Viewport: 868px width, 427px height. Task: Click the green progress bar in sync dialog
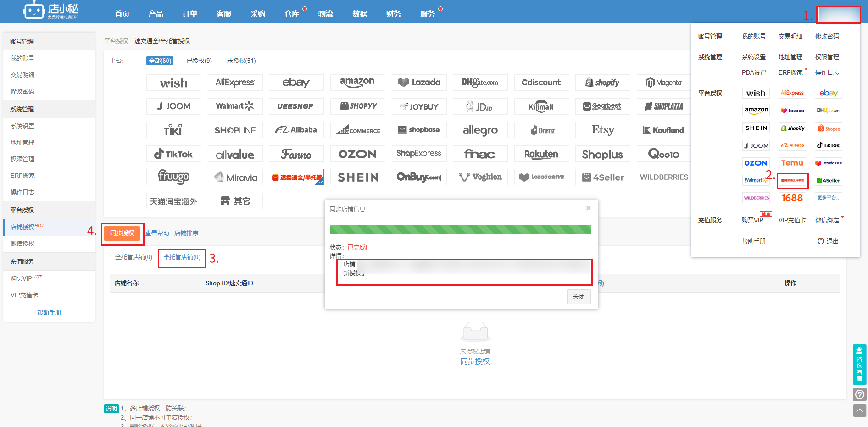coord(461,230)
